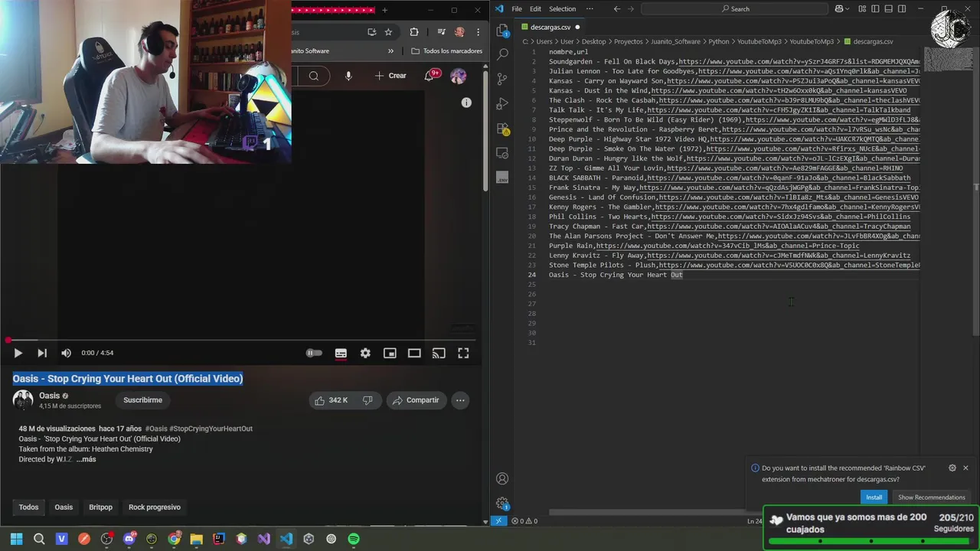
Task: Open the Remote Explorer activity icon
Action: coord(502,152)
